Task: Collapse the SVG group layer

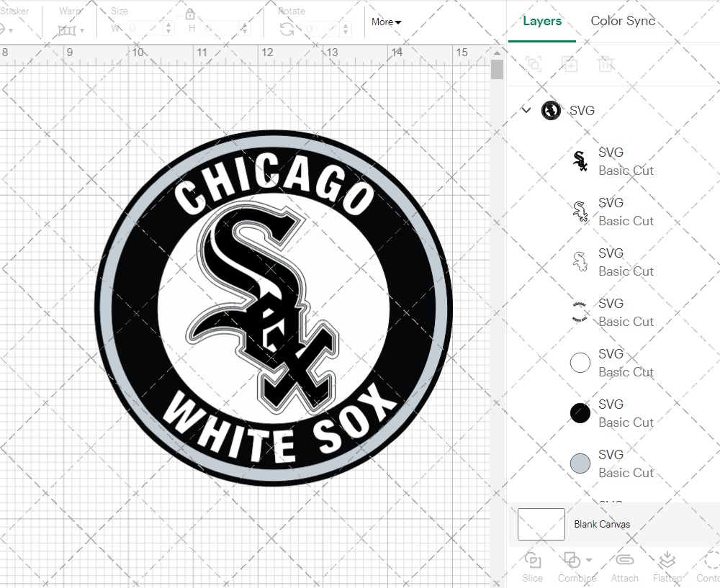Action: point(526,110)
